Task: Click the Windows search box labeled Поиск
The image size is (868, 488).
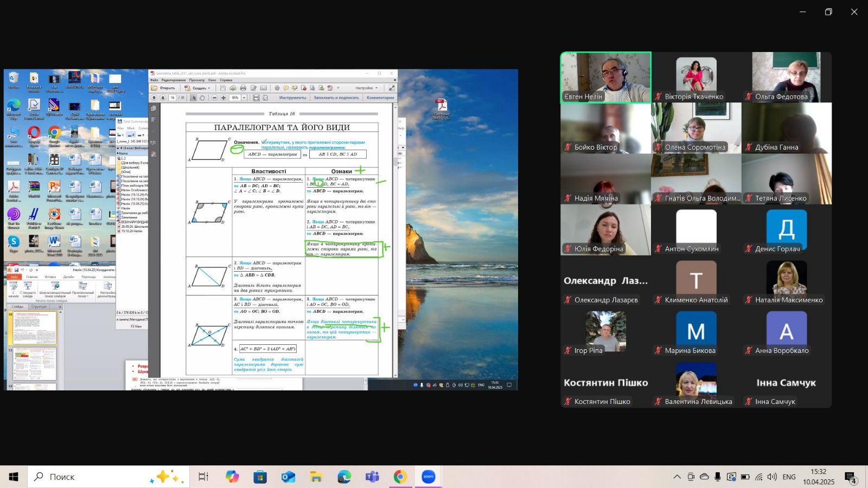Action: click(108, 477)
